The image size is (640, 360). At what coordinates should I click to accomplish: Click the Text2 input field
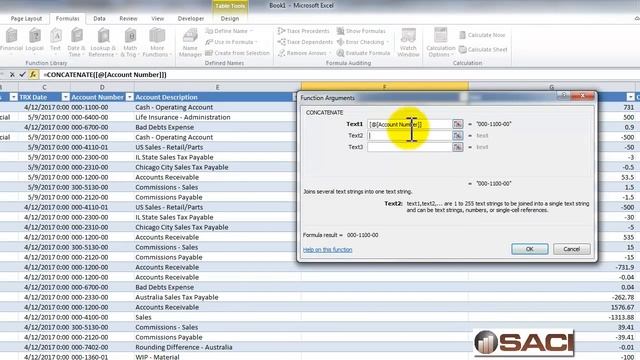click(409, 136)
